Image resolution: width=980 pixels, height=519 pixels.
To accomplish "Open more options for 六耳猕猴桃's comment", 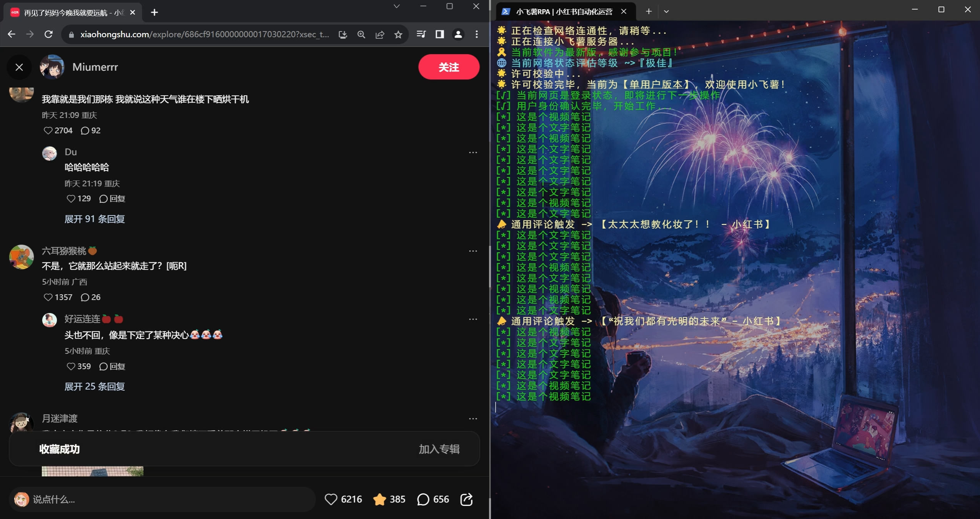I will 473,251.
